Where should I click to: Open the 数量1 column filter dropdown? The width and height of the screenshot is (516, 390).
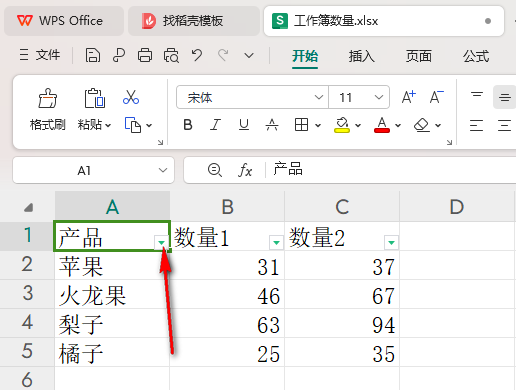click(276, 242)
